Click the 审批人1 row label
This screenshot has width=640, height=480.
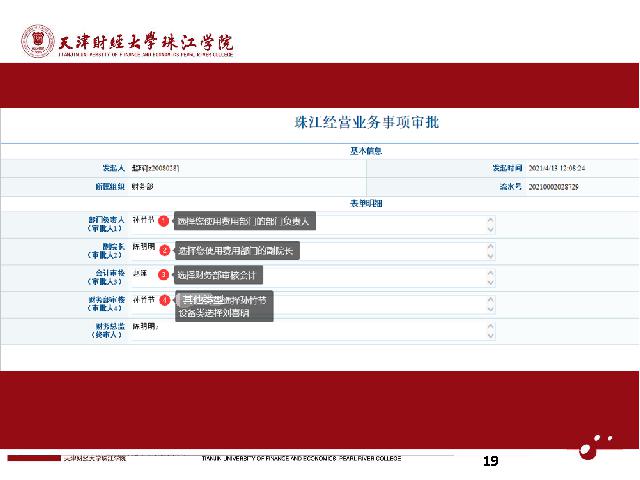click(106, 224)
